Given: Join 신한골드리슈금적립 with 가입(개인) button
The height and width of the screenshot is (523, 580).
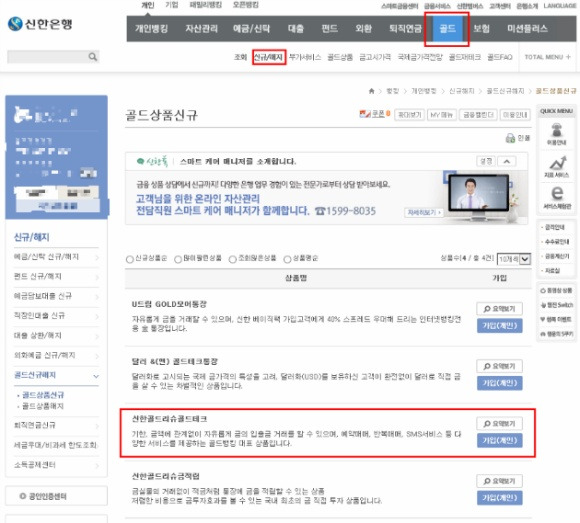Looking at the screenshot, I should coord(500,498).
